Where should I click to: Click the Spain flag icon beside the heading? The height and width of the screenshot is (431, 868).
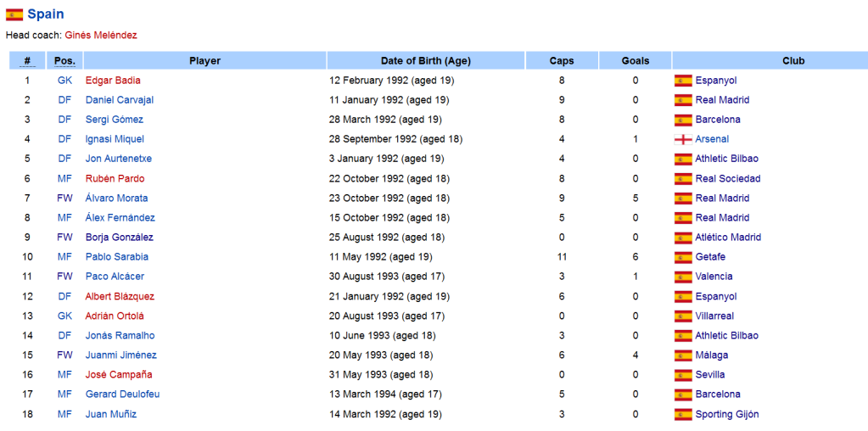pyautogui.click(x=14, y=15)
